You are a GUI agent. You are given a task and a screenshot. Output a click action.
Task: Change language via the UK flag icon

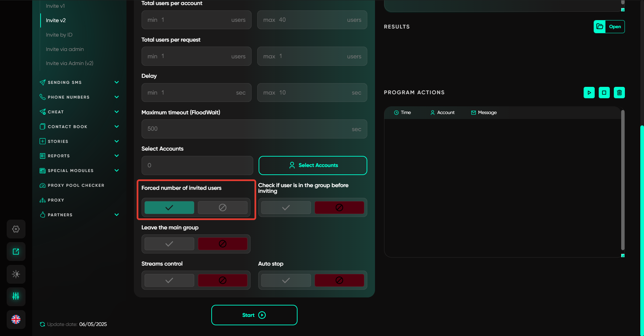(16, 319)
